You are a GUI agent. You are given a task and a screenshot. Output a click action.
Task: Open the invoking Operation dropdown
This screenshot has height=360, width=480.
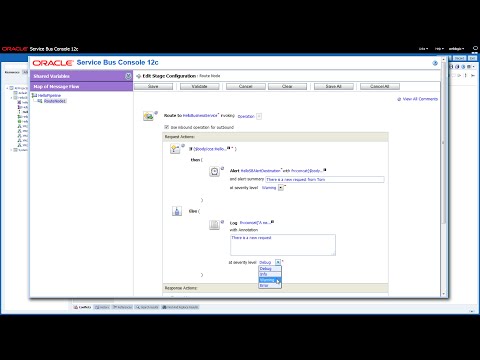(x=259, y=116)
